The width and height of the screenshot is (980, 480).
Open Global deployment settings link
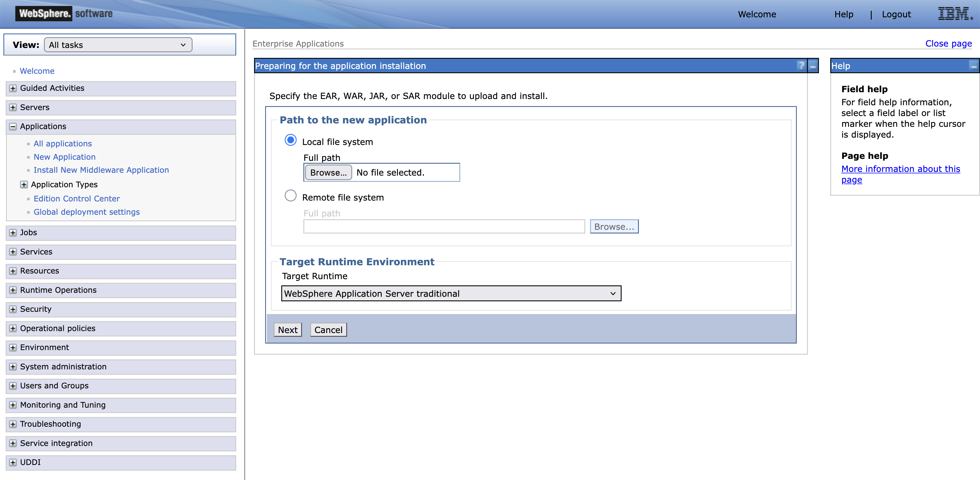(x=86, y=212)
